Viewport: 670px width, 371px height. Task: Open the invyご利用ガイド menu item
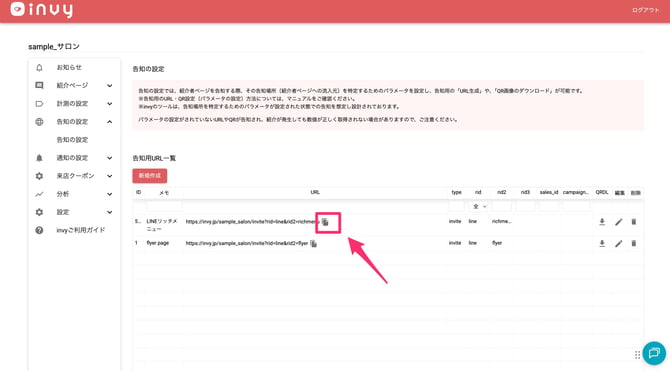(x=81, y=230)
